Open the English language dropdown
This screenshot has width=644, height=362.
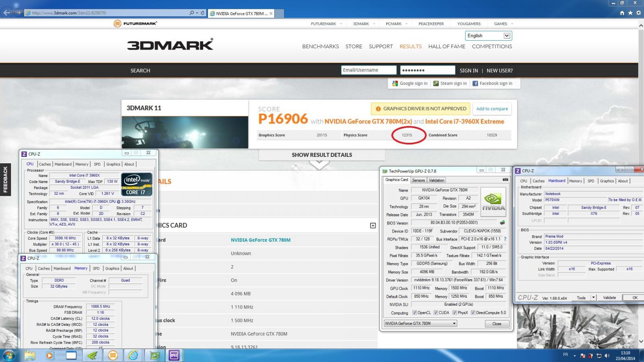(488, 36)
